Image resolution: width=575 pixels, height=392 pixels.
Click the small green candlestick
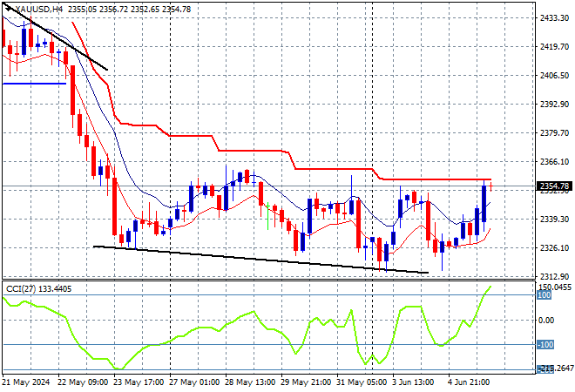[268, 216]
